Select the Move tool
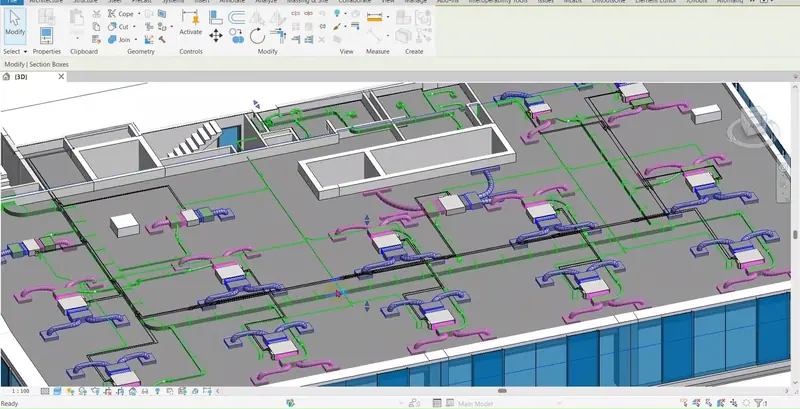This screenshot has width=800, height=409. [x=216, y=36]
